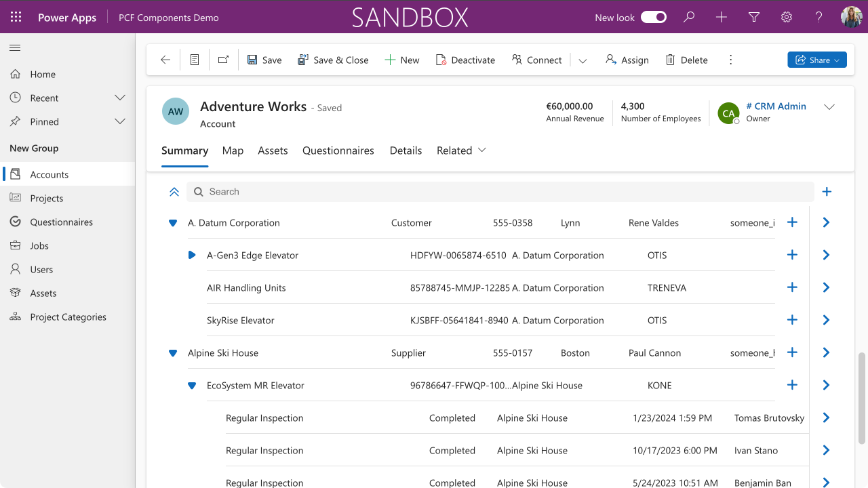Collapse the Alpine Ski House row

pos(173,353)
